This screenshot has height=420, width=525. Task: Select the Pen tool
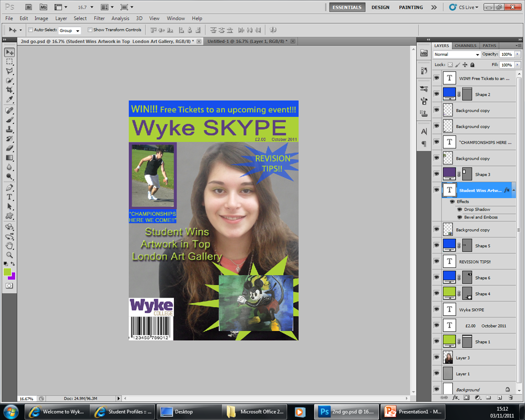tap(9, 188)
